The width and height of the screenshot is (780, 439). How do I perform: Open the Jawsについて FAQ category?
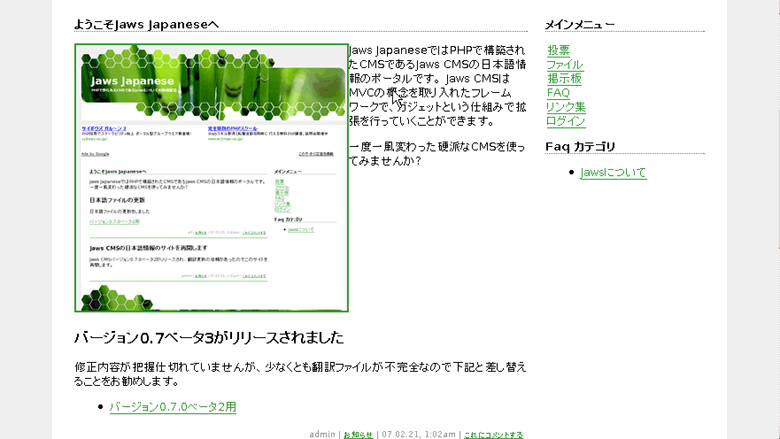click(613, 173)
